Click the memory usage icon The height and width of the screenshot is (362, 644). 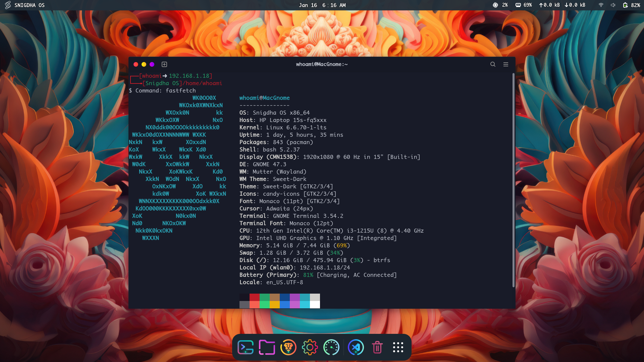coord(518,5)
